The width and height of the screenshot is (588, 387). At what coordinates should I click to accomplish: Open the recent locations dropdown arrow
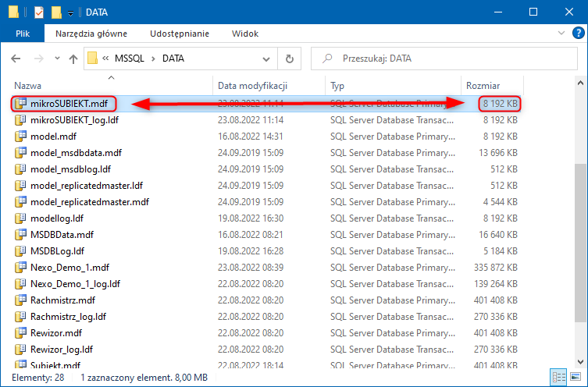[x=57, y=59]
